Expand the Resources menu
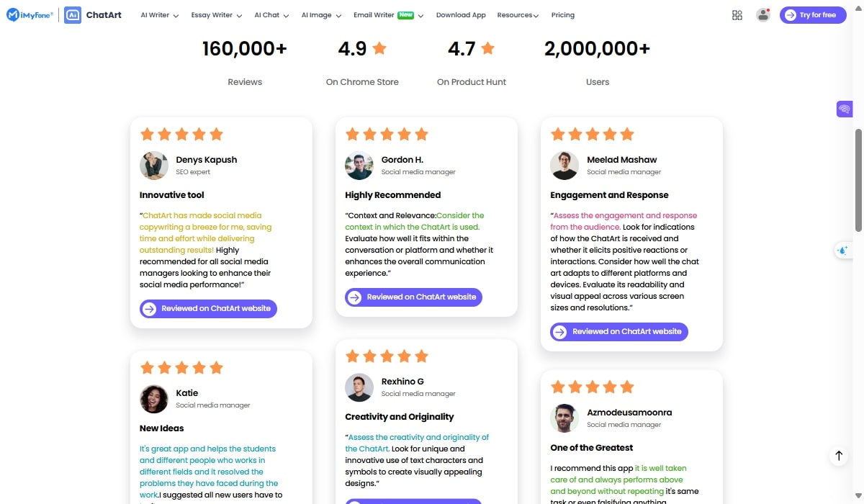Screen dimensions: 864x504 tap(518, 15)
